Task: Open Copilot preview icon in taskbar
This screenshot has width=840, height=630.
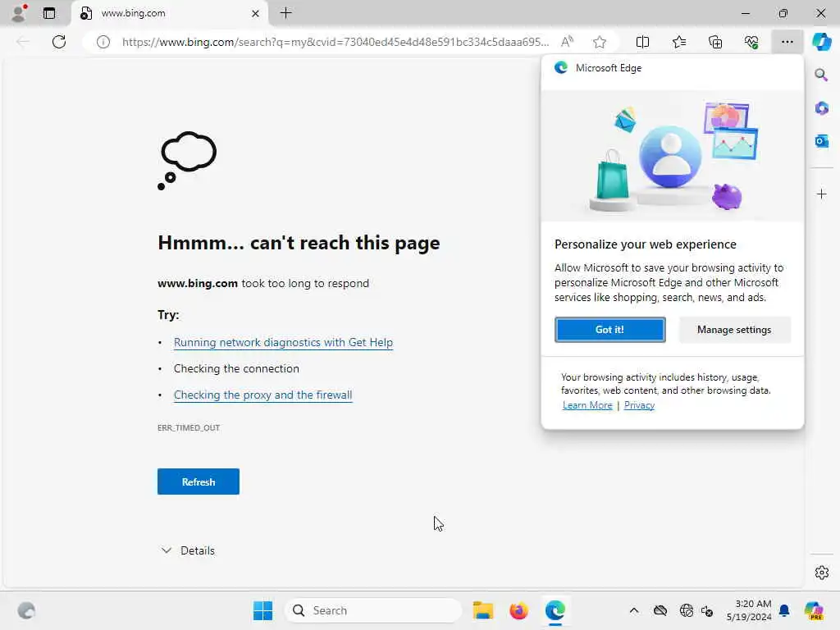Action: pyautogui.click(x=814, y=610)
